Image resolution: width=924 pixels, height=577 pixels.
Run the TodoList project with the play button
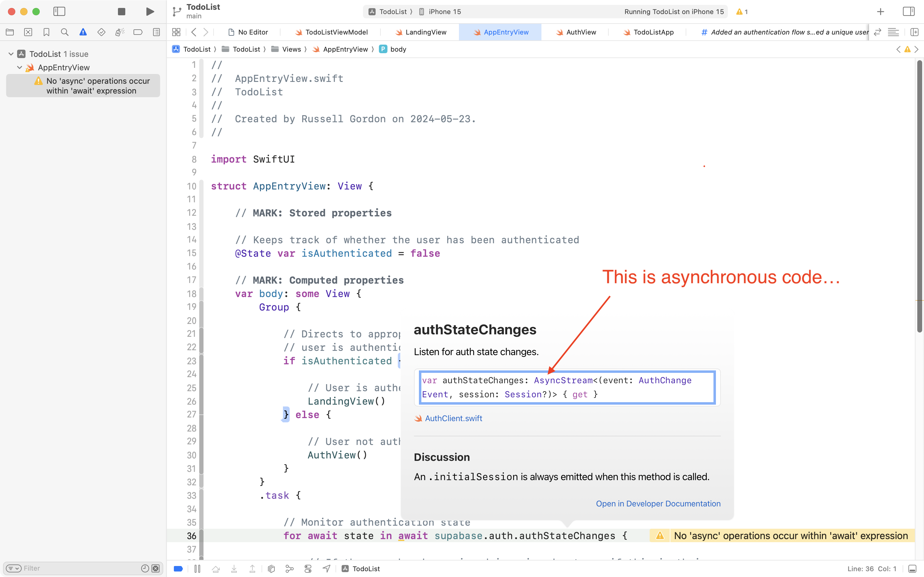[x=149, y=11]
